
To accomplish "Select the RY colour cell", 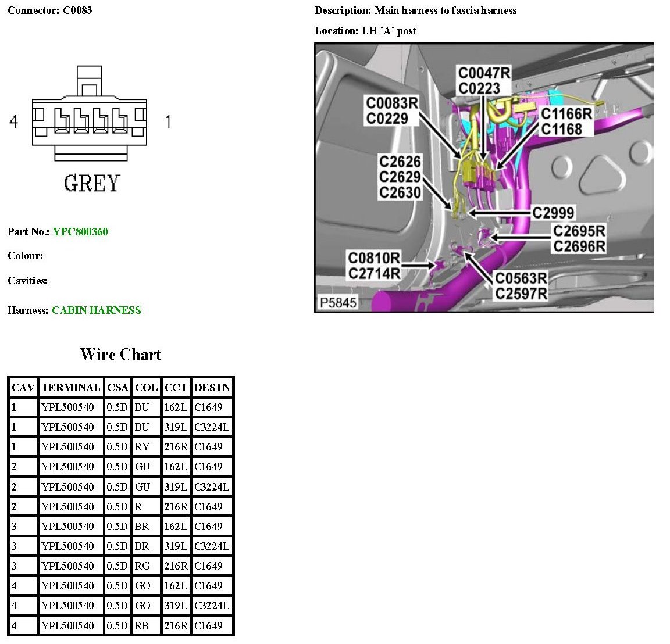I will tap(146, 447).
